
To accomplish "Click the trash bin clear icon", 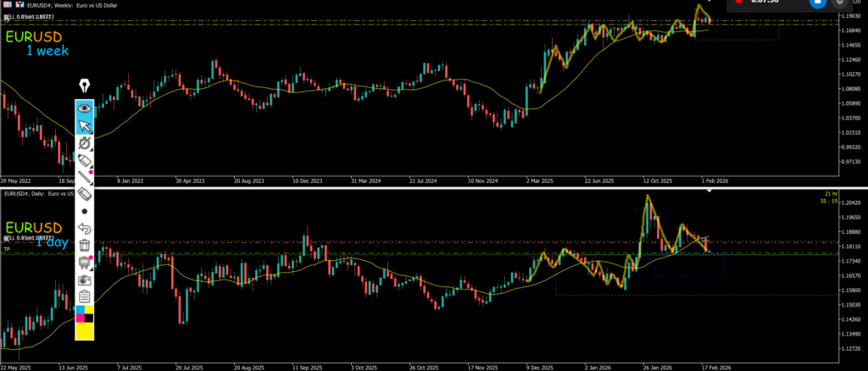I will pos(85,246).
